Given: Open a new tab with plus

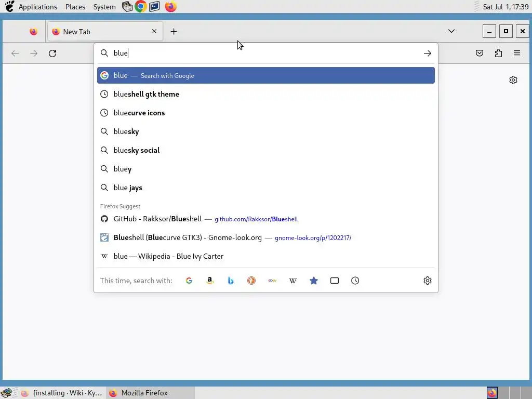Looking at the screenshot, I should [x=174, y=32].
